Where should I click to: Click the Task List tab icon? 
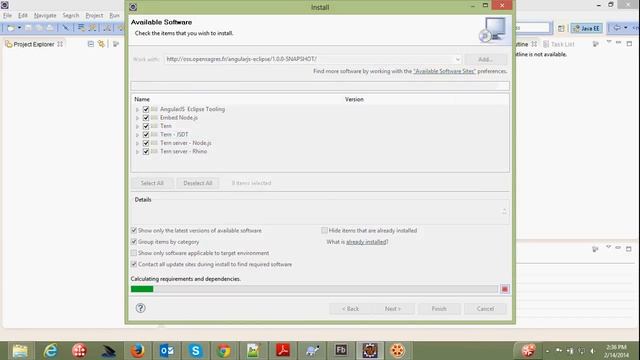pyautogui.click(x=546, y=44)
